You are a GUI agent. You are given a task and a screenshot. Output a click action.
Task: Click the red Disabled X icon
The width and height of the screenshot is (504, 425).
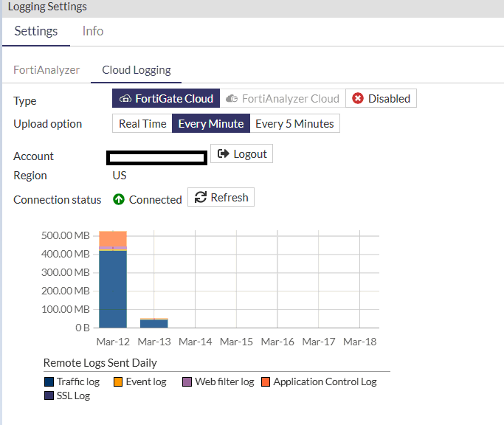358,98
